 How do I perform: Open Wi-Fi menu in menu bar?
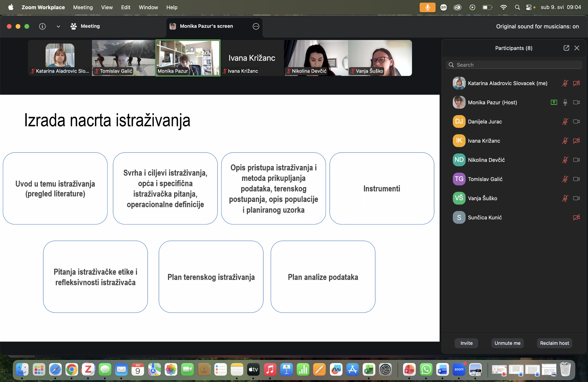pyautogui.click(x=503, y=8)
